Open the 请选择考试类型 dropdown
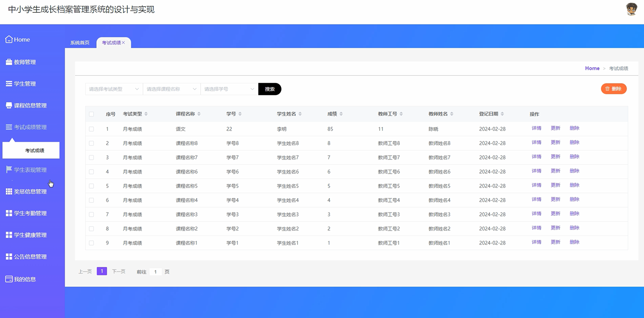The image size is (644, 318). [114, 89]
